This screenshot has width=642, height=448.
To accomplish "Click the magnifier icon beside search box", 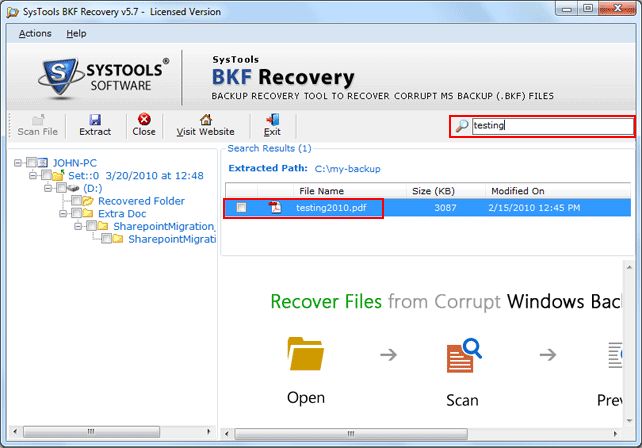I will click(462, 126).
